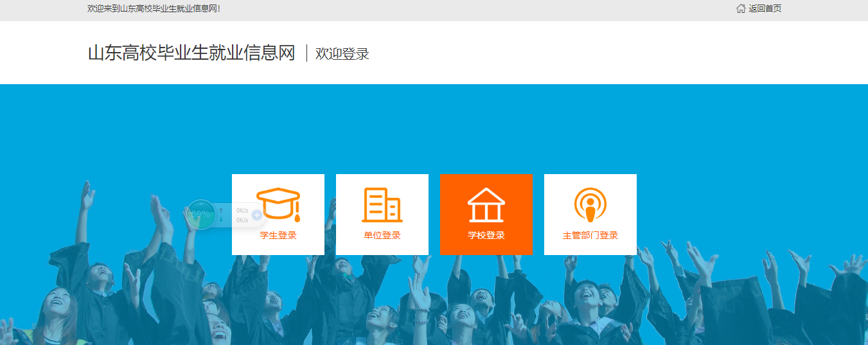Viewport: 868px width, 345px height.
Task: Click the top bar welcome message text
Action: pos(154,9)
